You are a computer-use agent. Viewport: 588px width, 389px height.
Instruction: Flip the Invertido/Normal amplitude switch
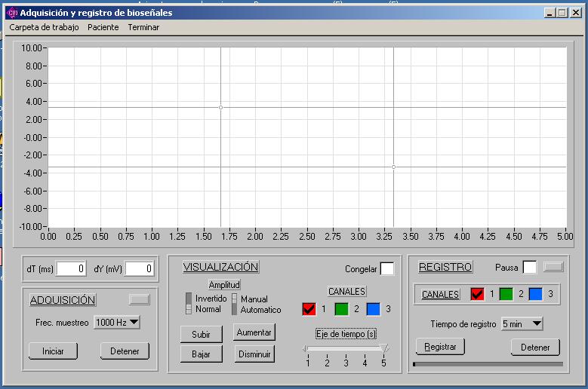click(x=189, y=303)
